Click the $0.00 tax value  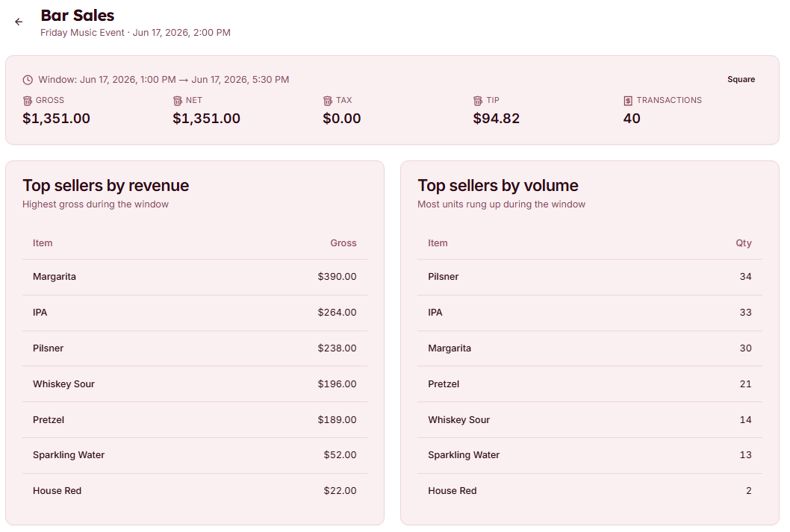click(x=341, y=119)
